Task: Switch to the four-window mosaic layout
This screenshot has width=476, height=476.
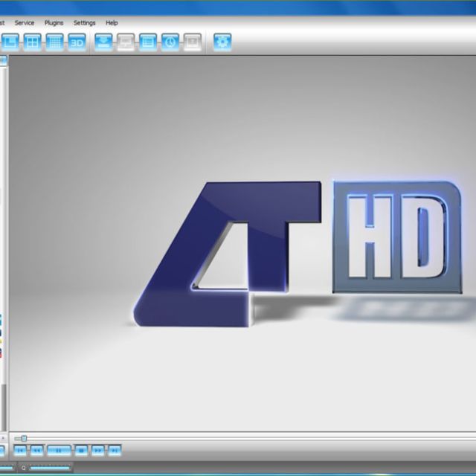Action: tap(32, 42)
